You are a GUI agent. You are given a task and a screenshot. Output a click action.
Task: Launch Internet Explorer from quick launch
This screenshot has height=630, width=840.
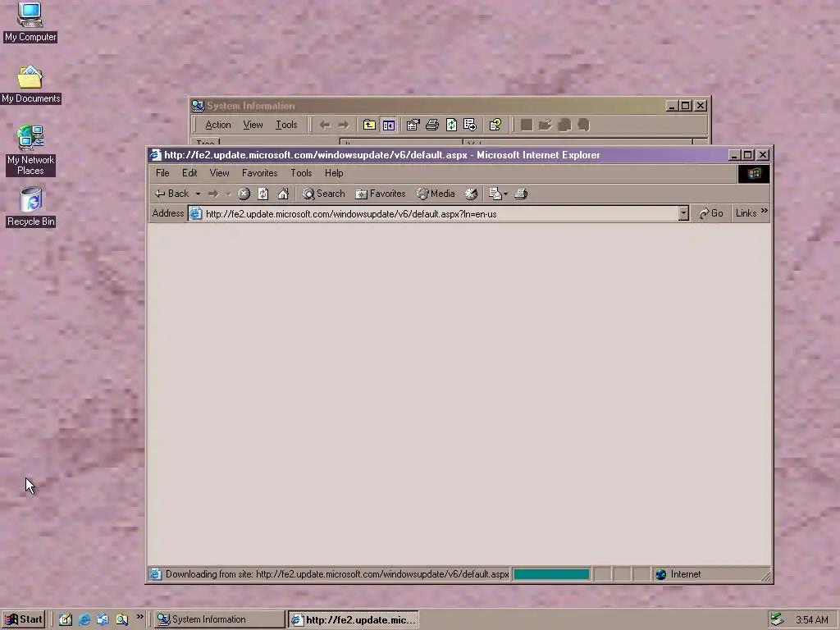84,619
